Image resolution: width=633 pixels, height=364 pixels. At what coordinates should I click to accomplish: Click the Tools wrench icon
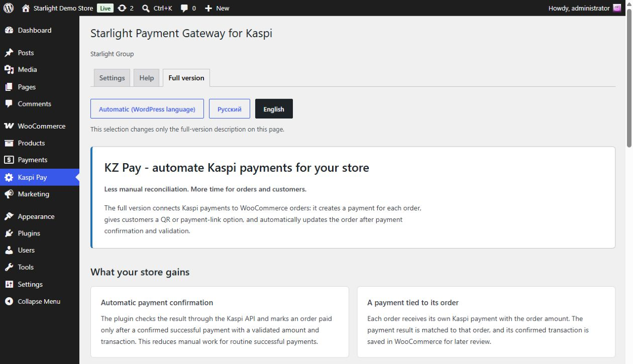click(x=9, y=267)
